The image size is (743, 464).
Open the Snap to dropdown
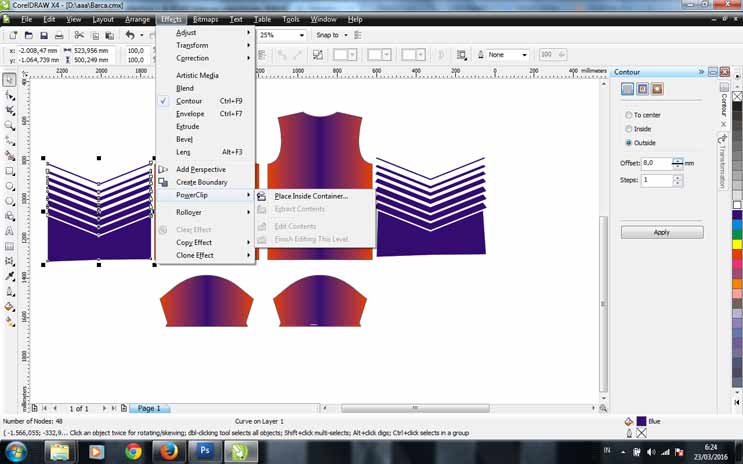click(346, 35)
